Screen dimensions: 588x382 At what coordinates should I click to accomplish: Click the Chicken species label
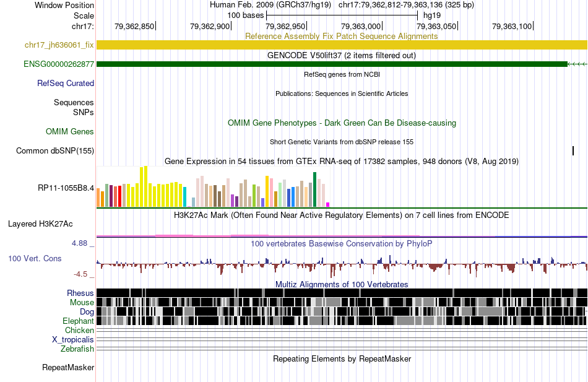(79, 330)
